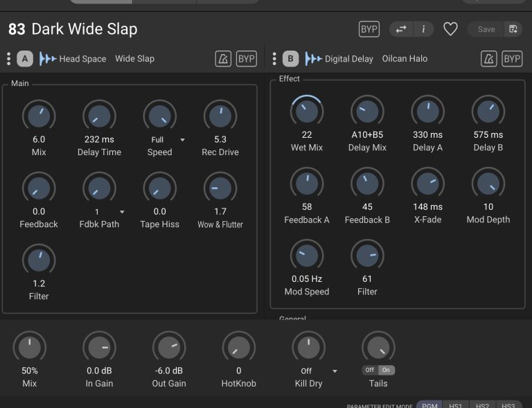
Task: Toggle the global BYP bypass button
Action: point(369,29)
